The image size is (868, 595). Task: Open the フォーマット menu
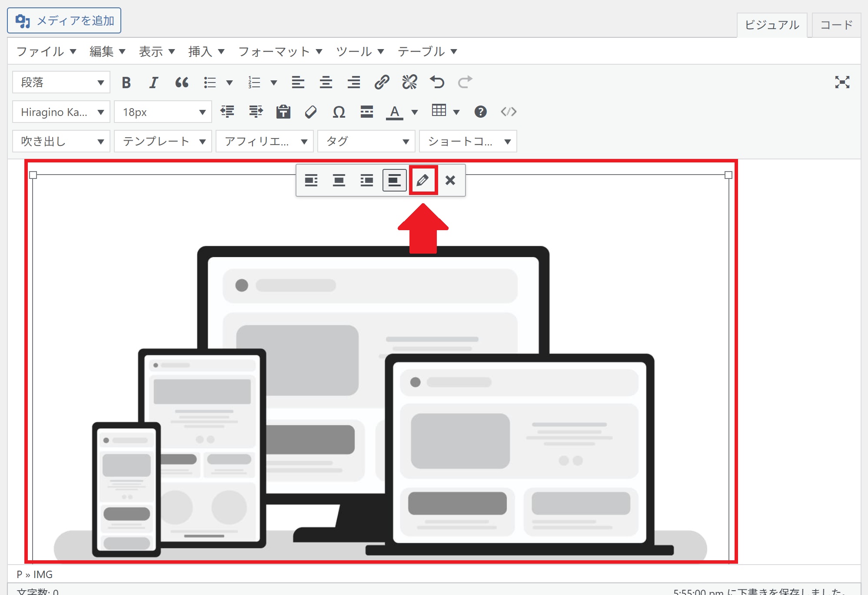(x=280, y=52)
